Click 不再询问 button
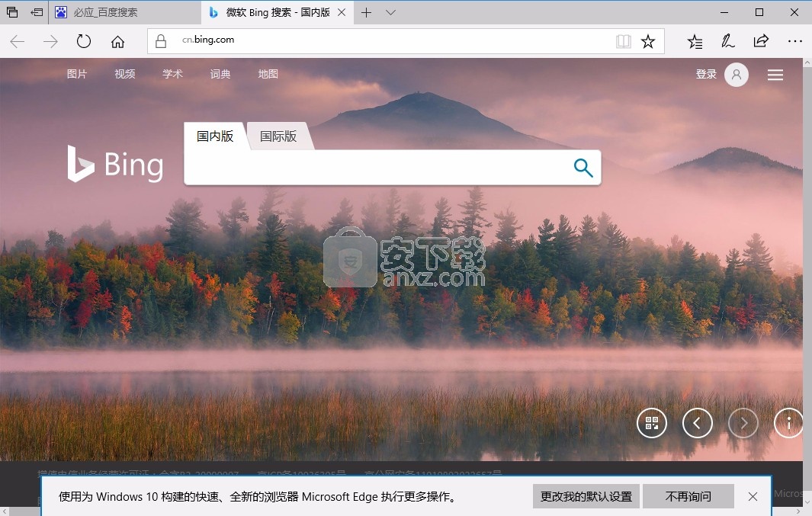Viewport: 812px width, 516px height. (x=688, y=496)
